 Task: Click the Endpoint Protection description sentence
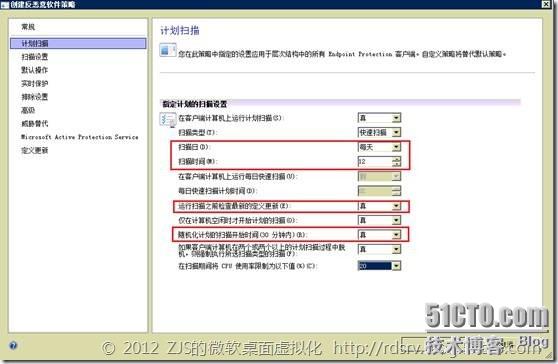click(342, 54)
